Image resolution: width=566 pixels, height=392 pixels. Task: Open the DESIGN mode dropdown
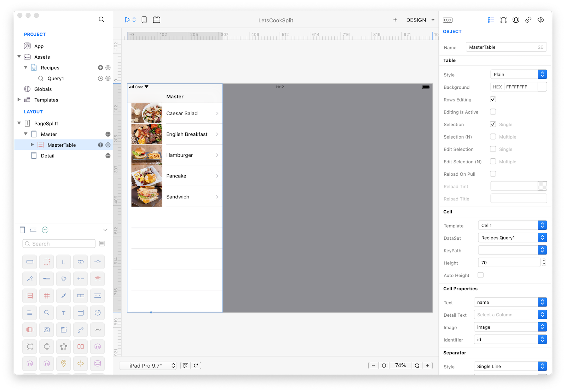click(x=420, y=20)
